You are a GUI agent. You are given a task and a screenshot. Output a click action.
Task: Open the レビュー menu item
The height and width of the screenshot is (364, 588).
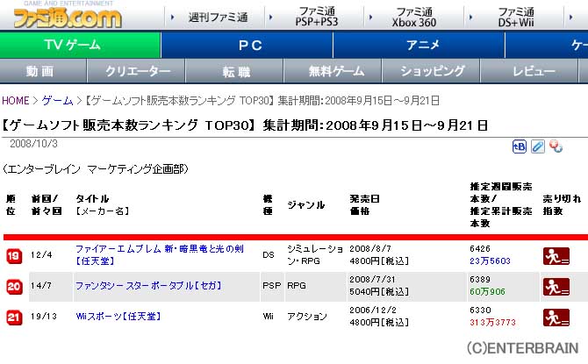(529, 71)
